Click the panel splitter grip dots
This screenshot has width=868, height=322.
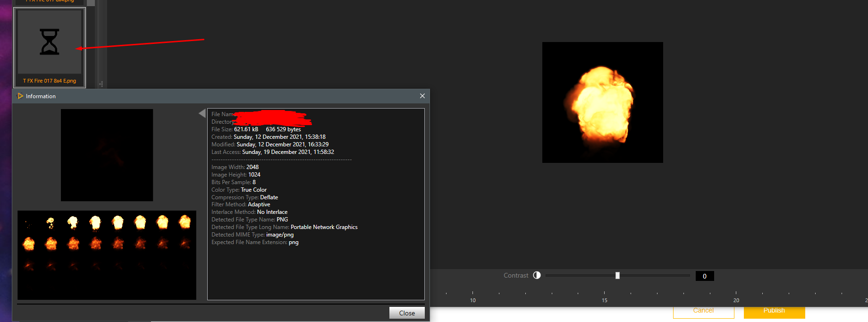[101, 84]
